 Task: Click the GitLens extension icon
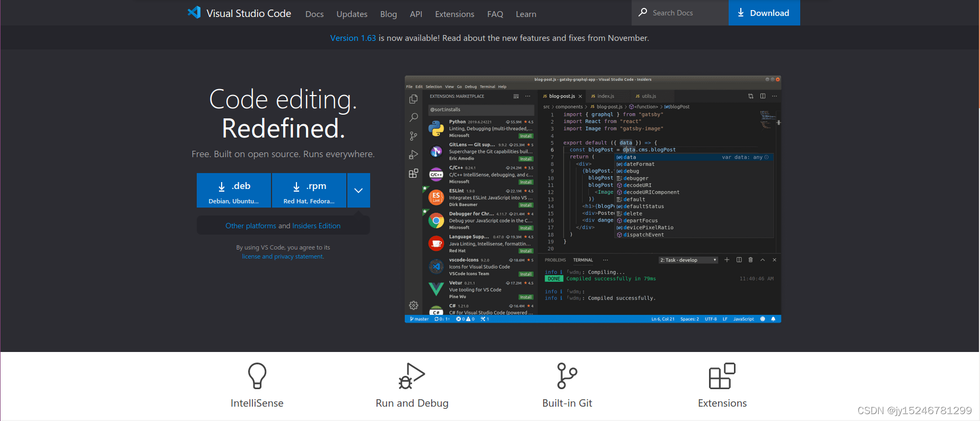click(436, 152)
